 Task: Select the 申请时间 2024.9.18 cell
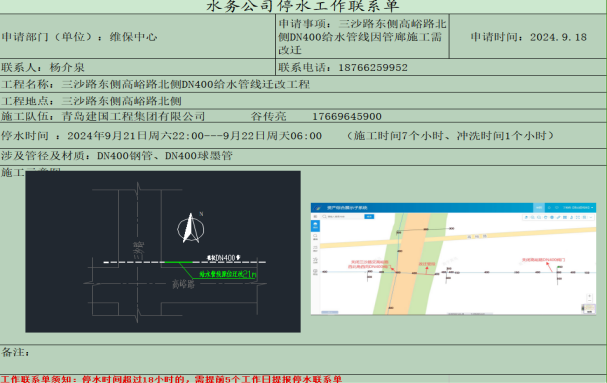(x=528, y=37)
